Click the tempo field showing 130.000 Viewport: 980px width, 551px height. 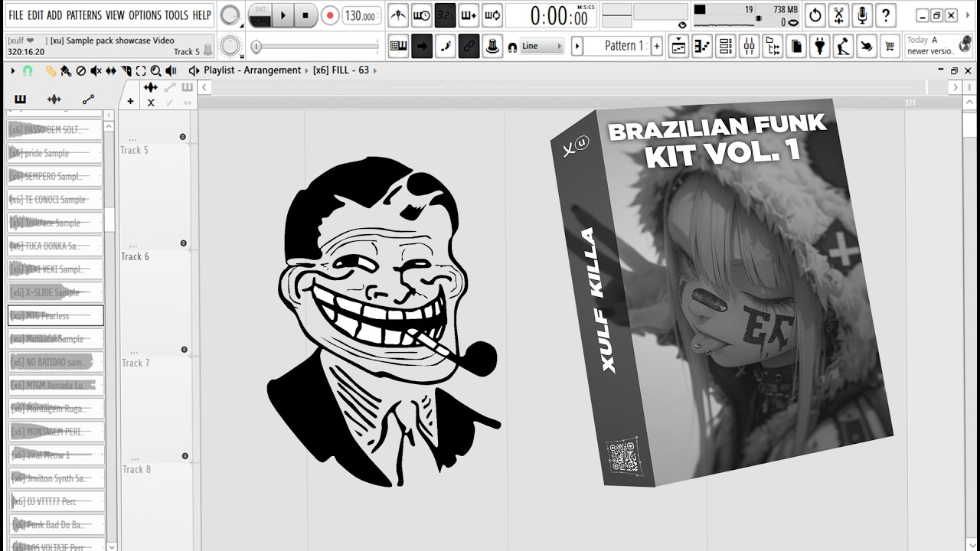(361, 15)
